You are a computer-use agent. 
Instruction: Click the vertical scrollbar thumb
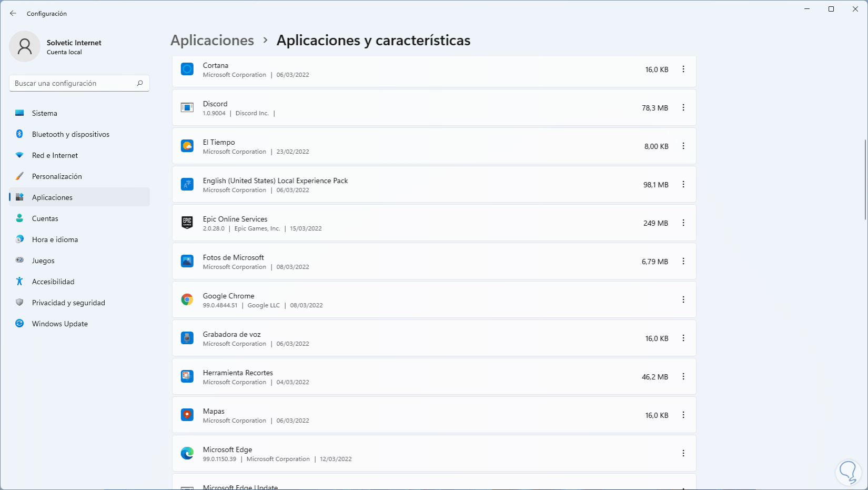click(x=865, y=179)
